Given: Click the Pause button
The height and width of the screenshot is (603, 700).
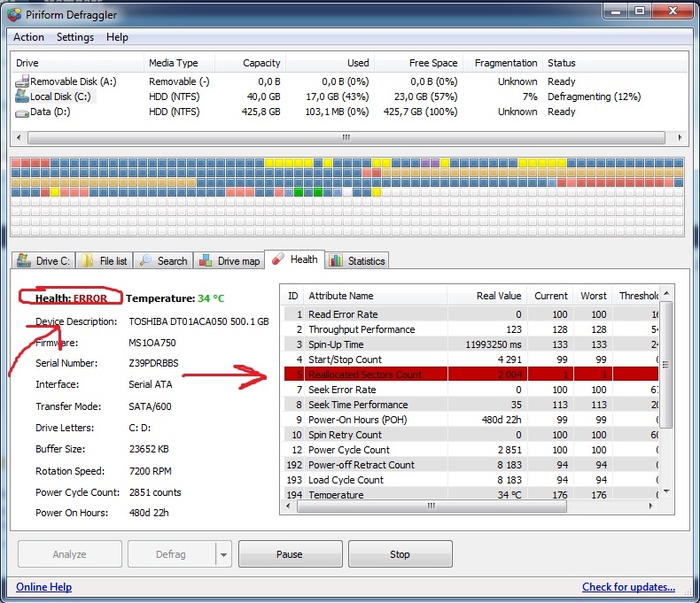Looking at the screenshot, I should (x=290, y=554).
